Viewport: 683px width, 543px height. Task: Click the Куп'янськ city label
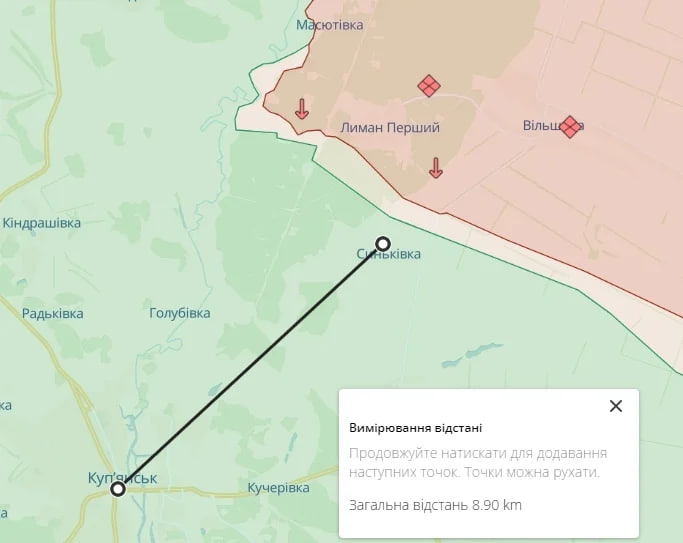coord(122,478)
